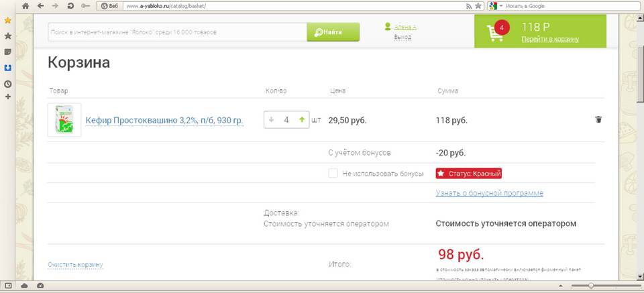
Task: Bookmark page with address bar star
Action: tap(478, 6)
